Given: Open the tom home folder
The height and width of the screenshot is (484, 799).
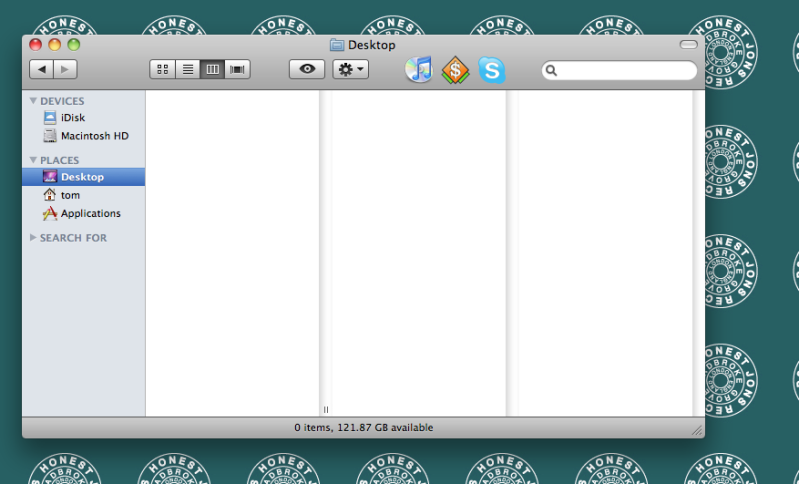Looking at the screenshot, I should pos(84,195).
